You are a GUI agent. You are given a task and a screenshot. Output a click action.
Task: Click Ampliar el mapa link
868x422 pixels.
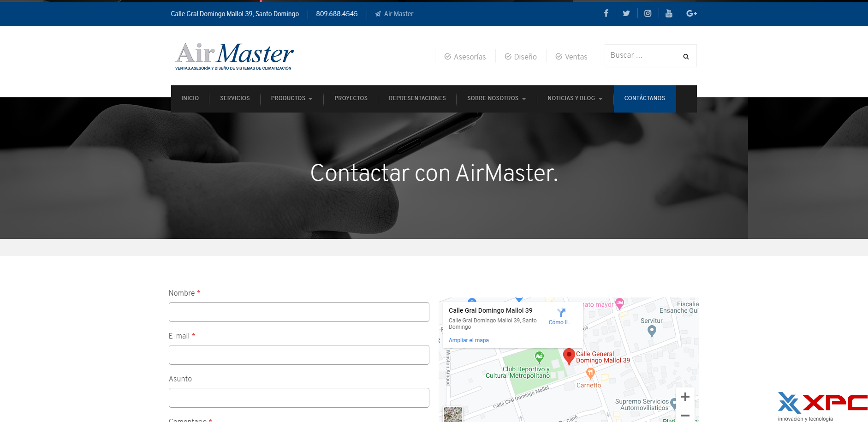[469, 340]
